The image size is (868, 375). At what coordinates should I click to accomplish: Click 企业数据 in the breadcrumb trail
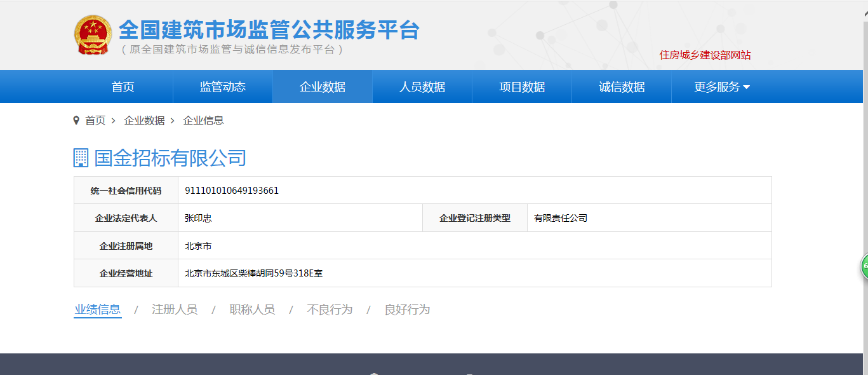[144, 120]
